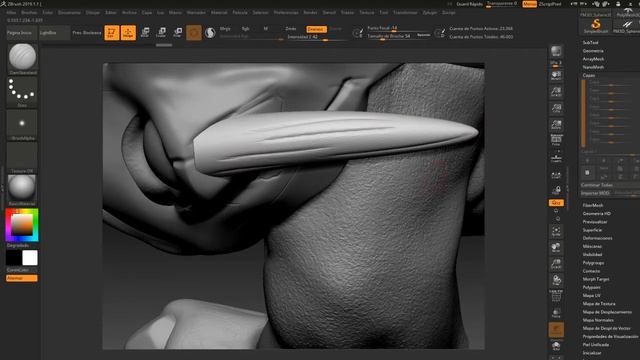Toggle the M material mode button
640x360 pixels.
click(266, 29)
